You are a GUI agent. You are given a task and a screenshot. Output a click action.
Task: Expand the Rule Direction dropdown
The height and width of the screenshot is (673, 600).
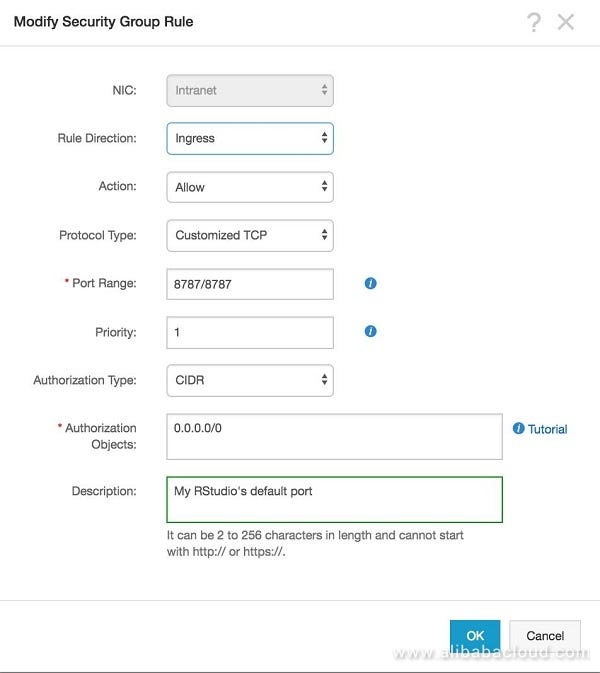249,138
